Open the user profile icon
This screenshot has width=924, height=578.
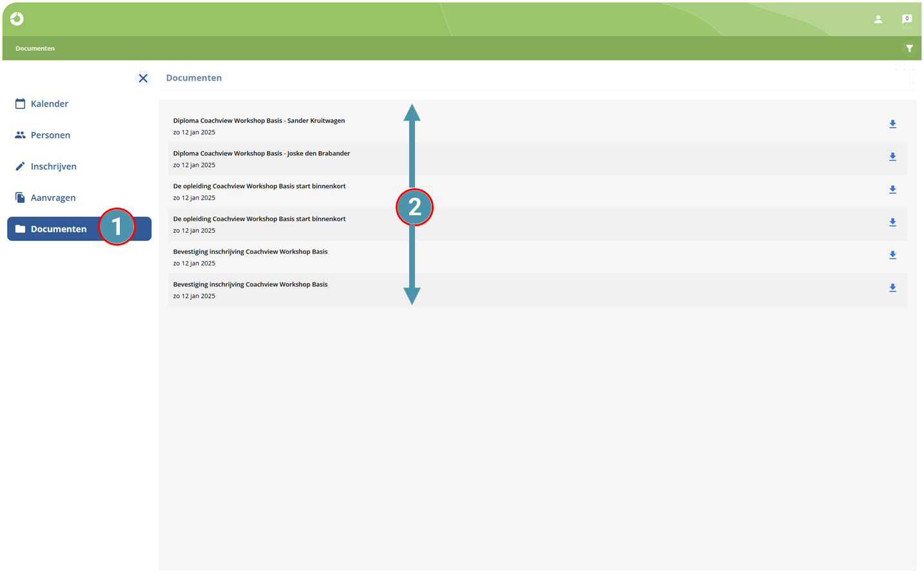click(878, 19)
